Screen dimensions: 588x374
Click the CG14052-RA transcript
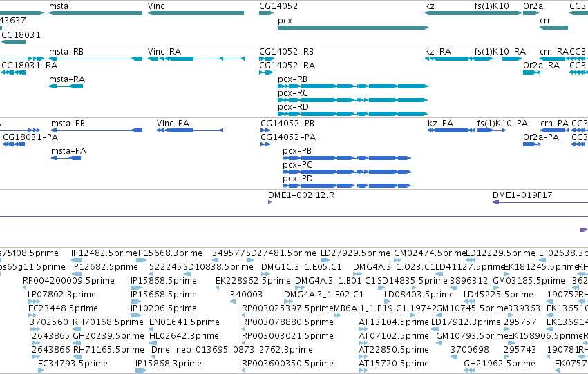tap(266, 72)
